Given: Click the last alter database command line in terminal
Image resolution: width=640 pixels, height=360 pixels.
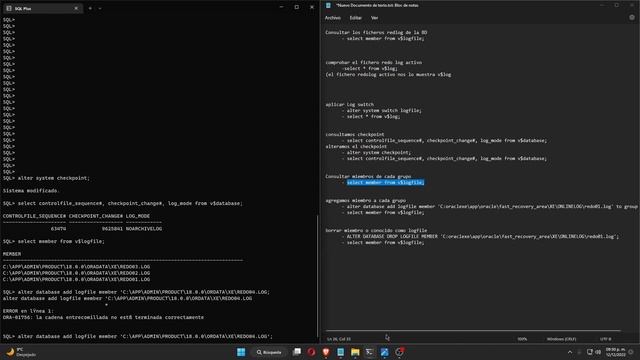Looking at the screenshot, I should click(138, 336).
